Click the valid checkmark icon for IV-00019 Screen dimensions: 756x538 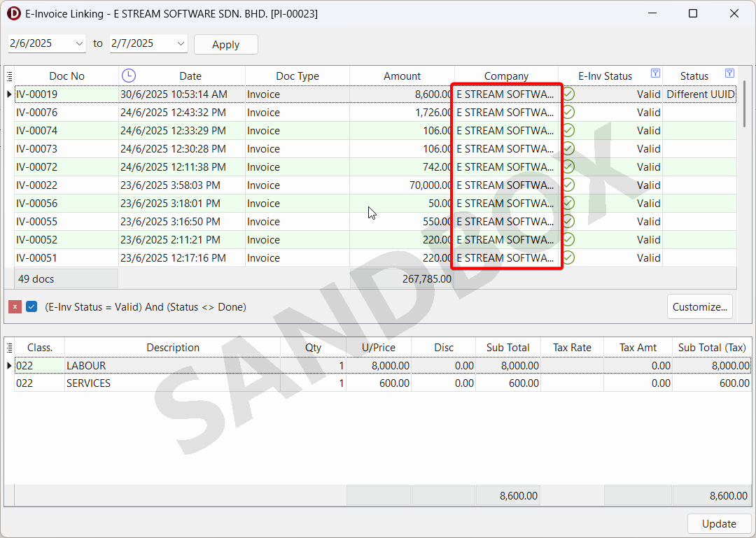569,94
